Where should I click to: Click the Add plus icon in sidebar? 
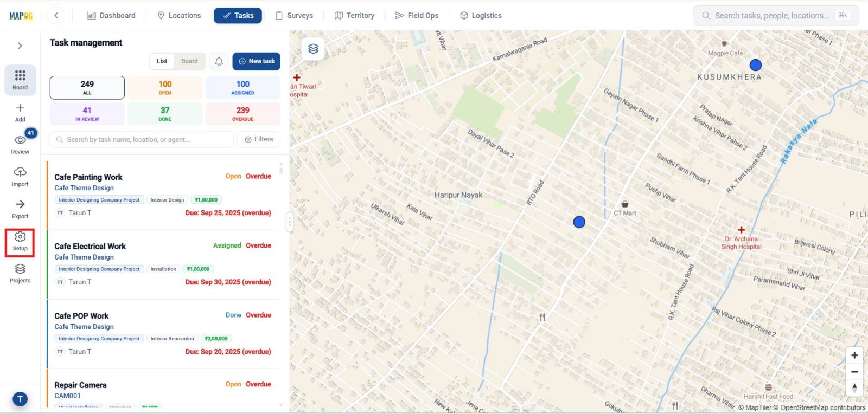tap(20, 108)
